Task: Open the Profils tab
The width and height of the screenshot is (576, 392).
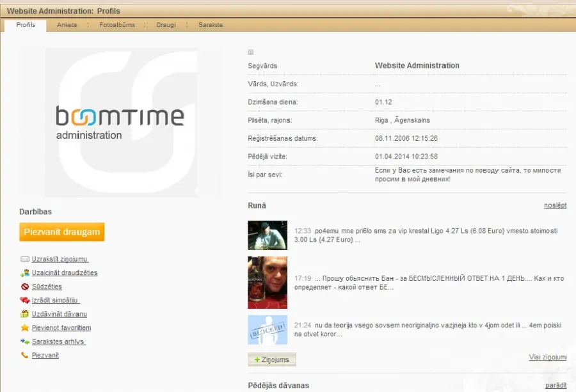Action: (x=26, y=25)
